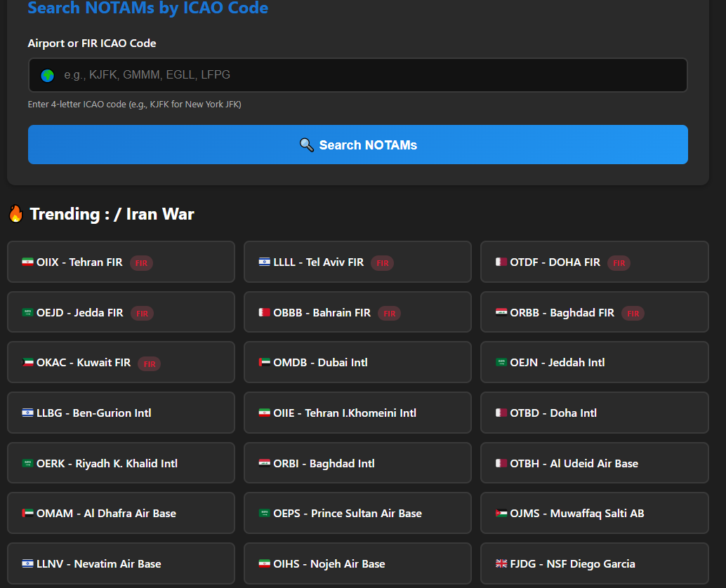Click the globe icon in the search field
The width and height of the screenshot is (726, 588).
coord(47,75)
